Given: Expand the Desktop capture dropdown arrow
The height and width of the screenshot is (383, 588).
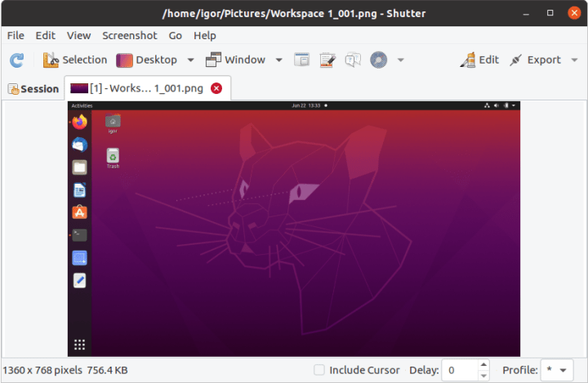Looking at the screenshot, I should pos(190,60).
